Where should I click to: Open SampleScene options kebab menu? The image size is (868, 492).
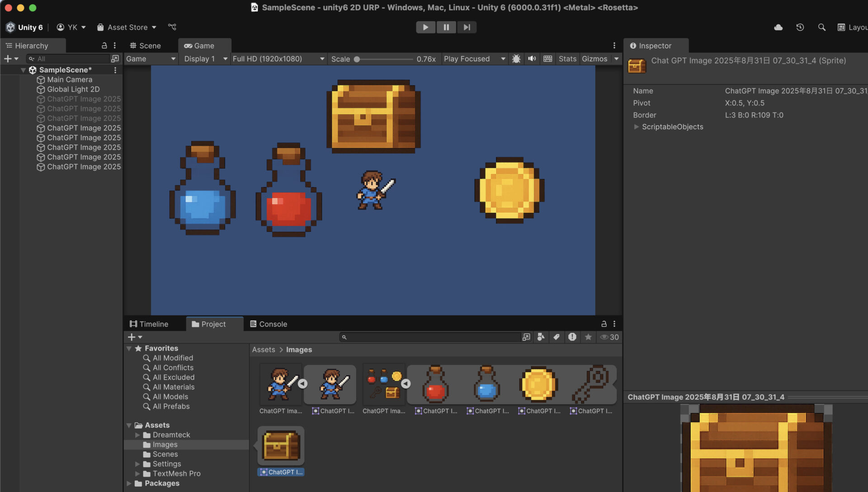[115, 70]
